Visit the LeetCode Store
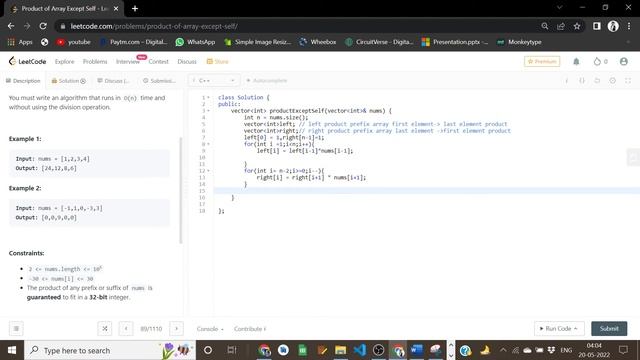Screen dimensions: 640x360 click(217, 61)
